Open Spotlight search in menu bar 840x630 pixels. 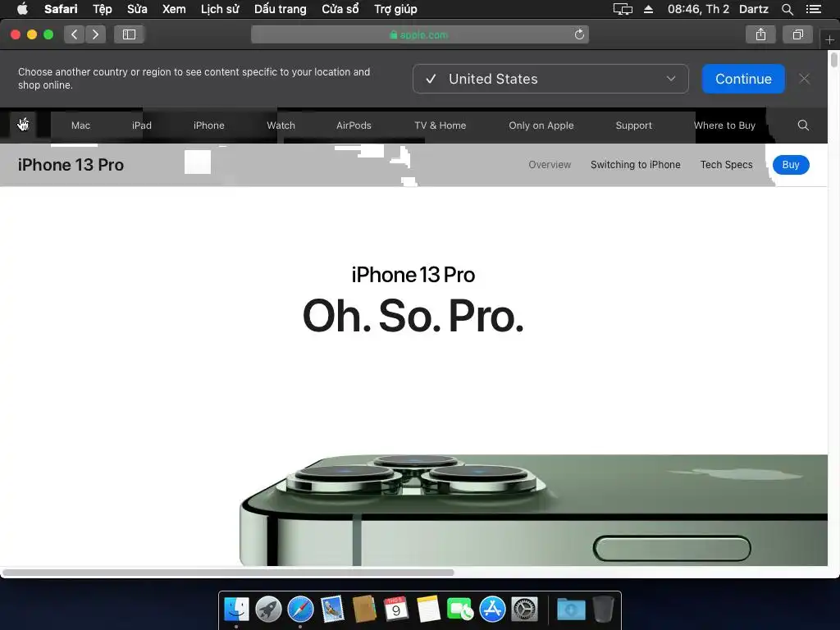coord(787,9)
